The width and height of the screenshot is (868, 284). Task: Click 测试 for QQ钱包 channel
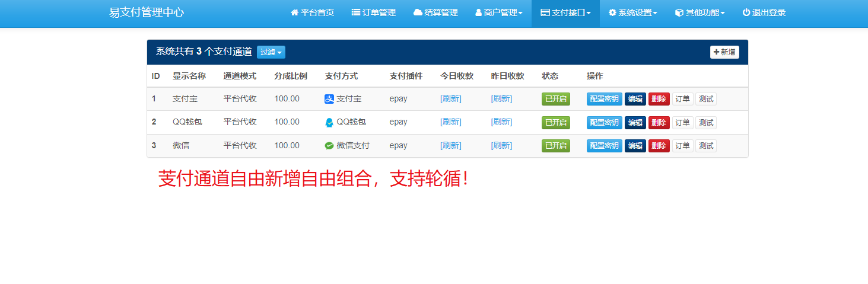click(x=706, y=123)
